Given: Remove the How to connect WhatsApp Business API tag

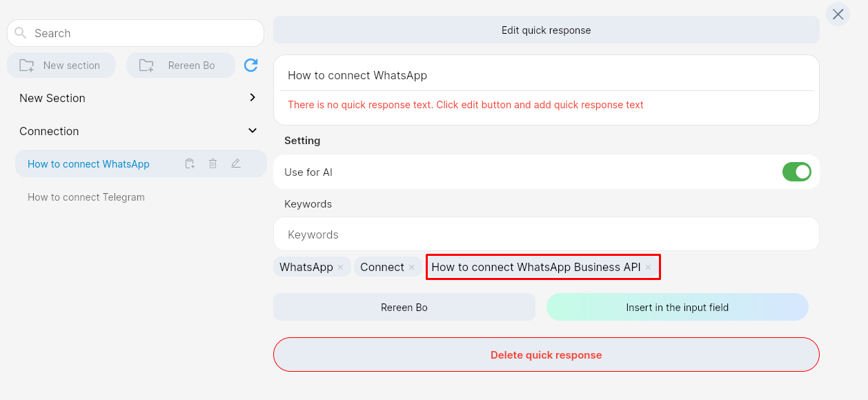Looking at the screenshot, I should pyautogui.click(x=648, y=268).
